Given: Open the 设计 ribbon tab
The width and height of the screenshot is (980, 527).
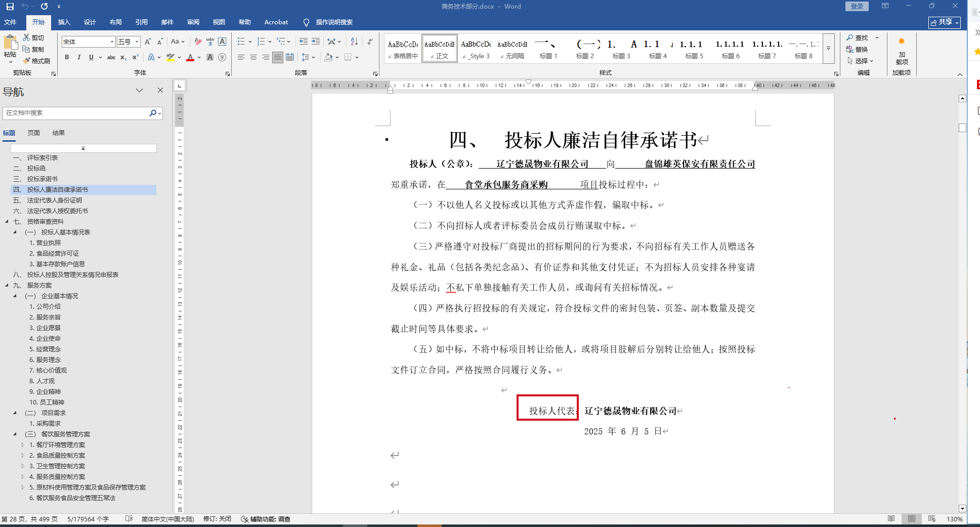Looking at the screenshot, I should (x=90, y=22).
